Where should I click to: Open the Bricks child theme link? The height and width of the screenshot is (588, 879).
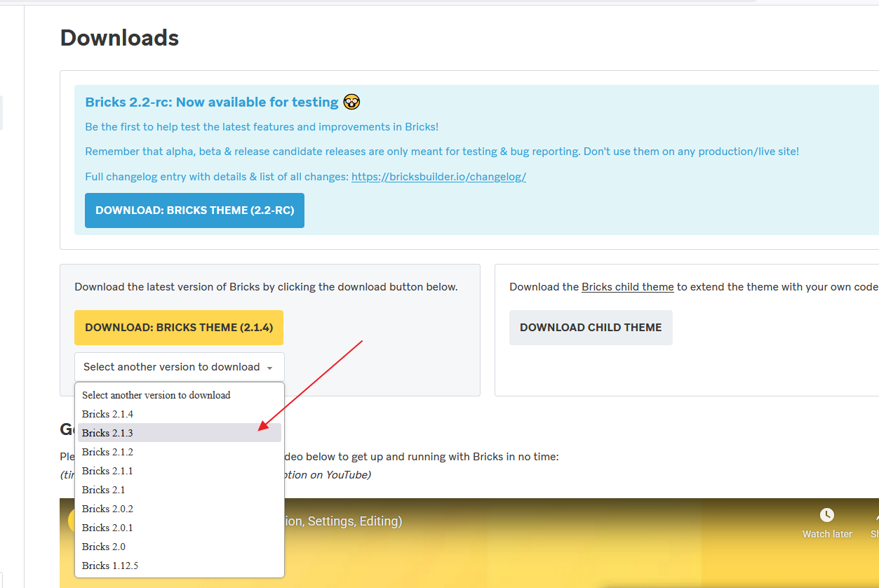tap(627, 287)
